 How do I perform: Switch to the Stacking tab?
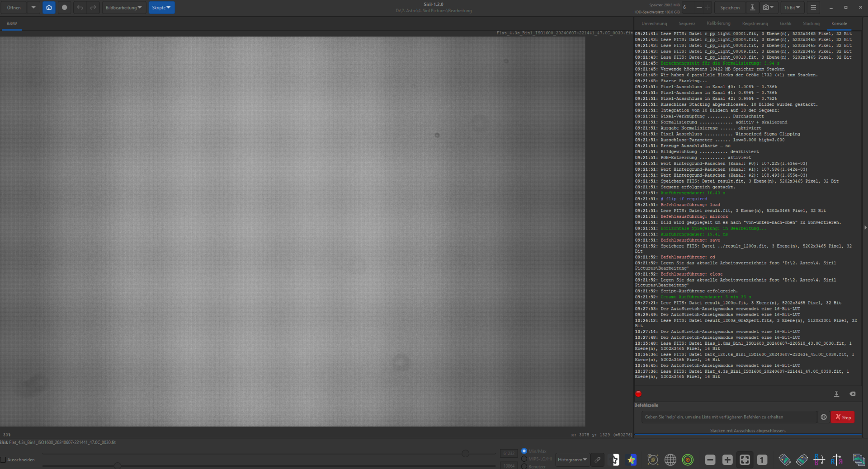coord(811,23)
